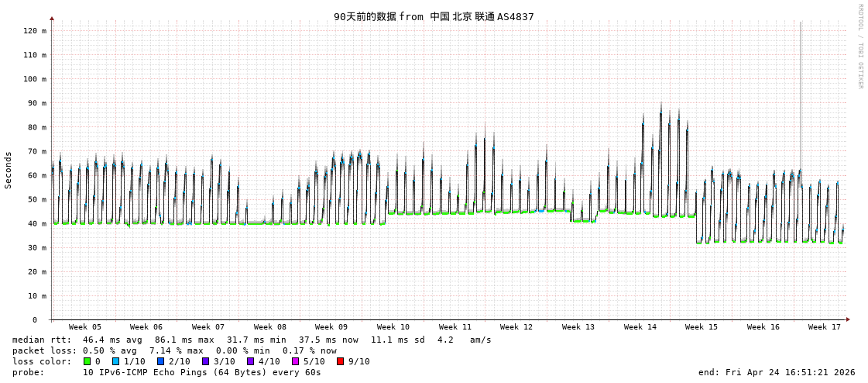
Task: Select the red 9/10 loss swatch
Action: 340,361
